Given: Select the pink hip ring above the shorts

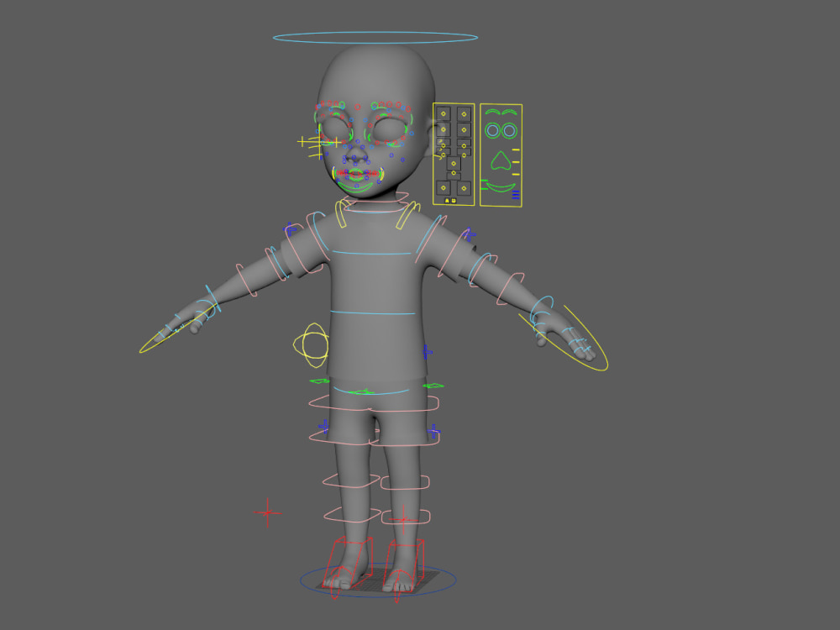Looking at the screenshot, I should [374, 403].
